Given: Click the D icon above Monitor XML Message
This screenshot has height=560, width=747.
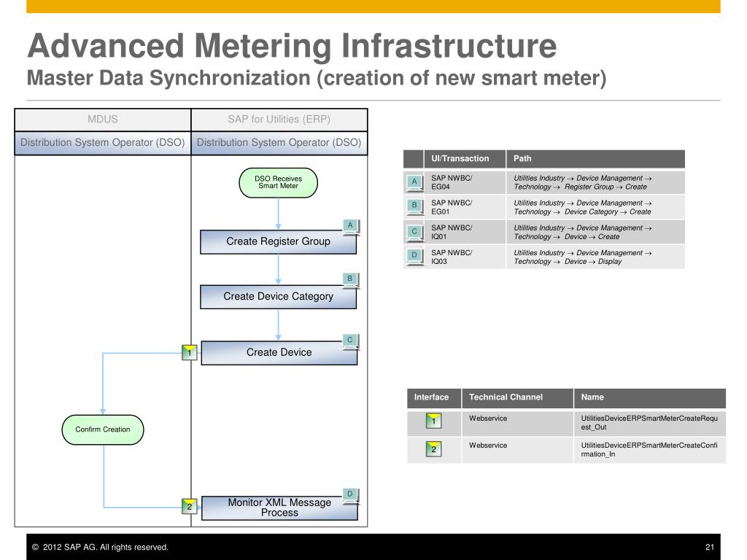Looking at the screenshot, I should click(x=350, y=495).
